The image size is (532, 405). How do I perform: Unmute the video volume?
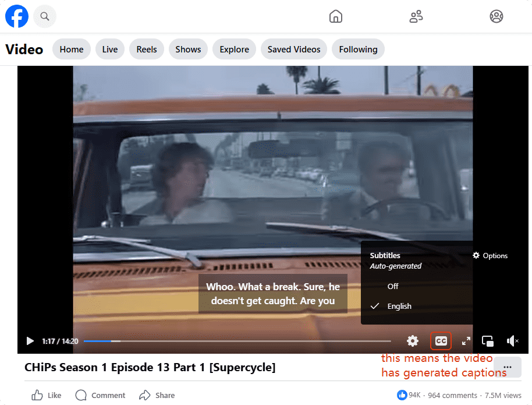pyautogui.click(x=512, y=341)
